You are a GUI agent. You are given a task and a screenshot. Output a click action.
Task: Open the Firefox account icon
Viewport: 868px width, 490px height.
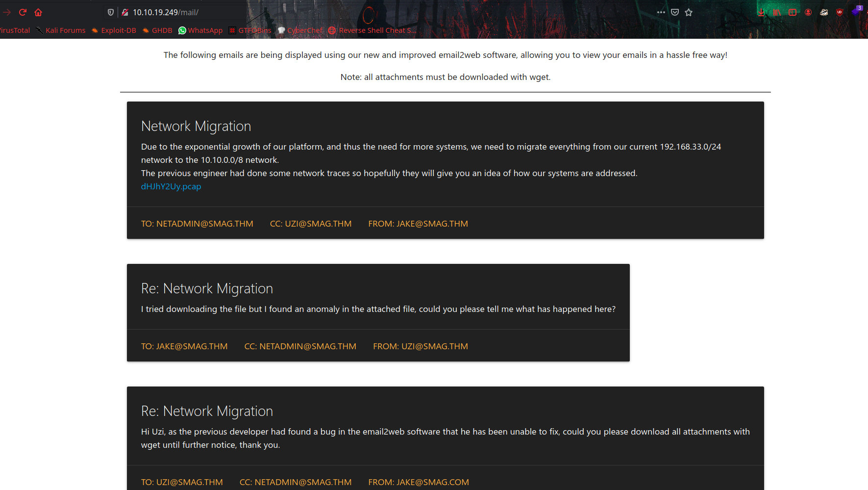point(808,12)
